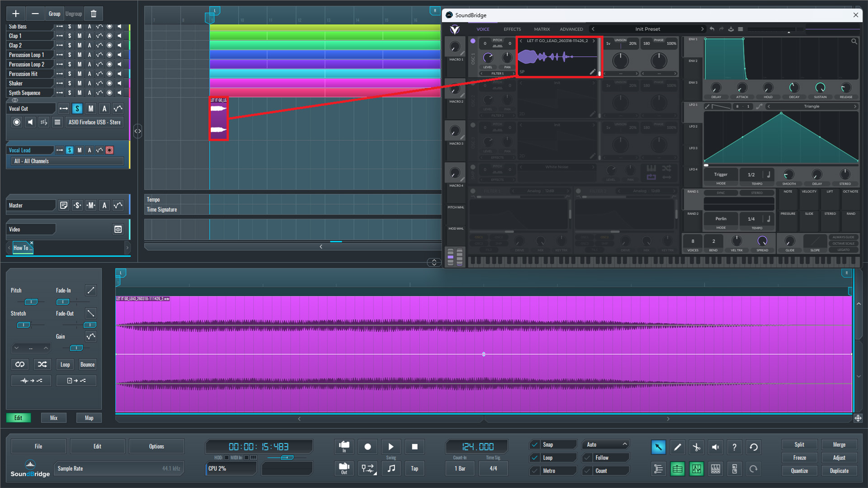Go to previous preset before Init Preset

[593, 29]
